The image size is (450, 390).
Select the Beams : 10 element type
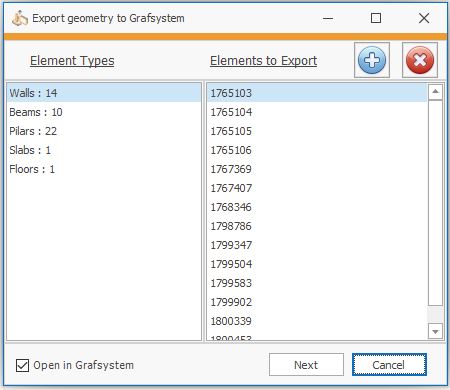[x=104, y=112]
